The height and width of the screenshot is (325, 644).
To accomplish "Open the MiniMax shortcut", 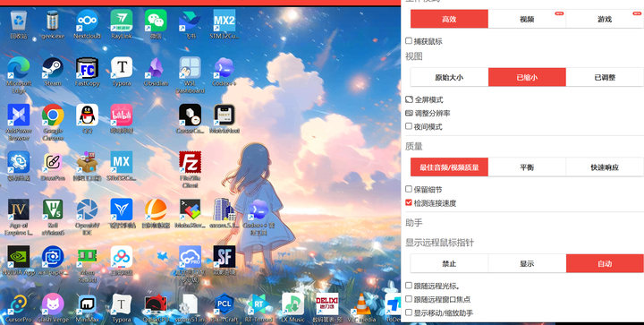I will tap(87, 304).
